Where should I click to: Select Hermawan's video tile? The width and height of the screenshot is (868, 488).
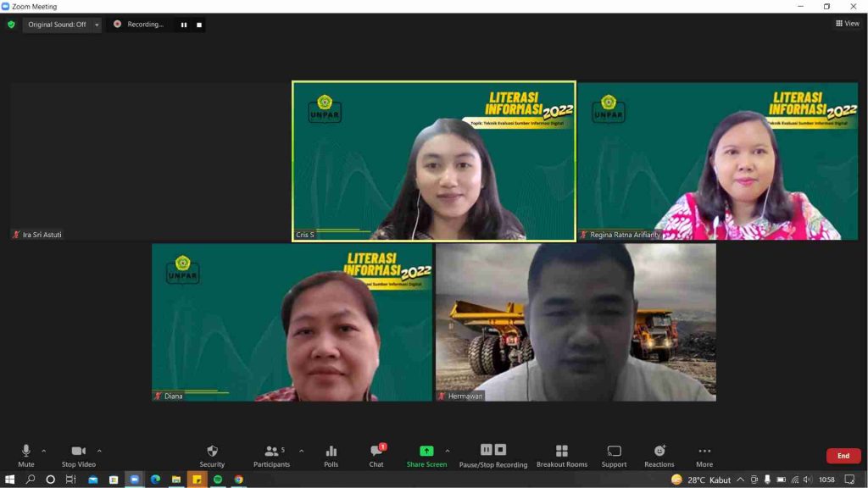(576, 322)
